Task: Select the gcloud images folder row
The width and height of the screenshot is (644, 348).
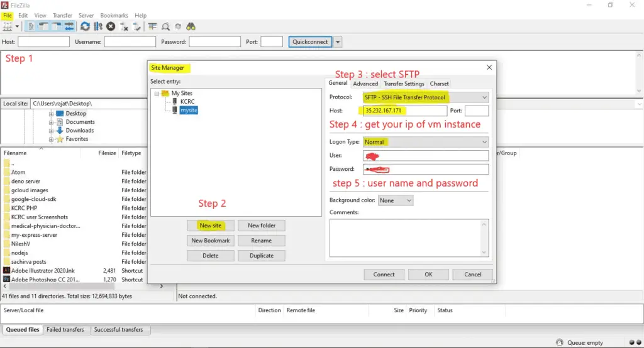Action: point(74,190)
